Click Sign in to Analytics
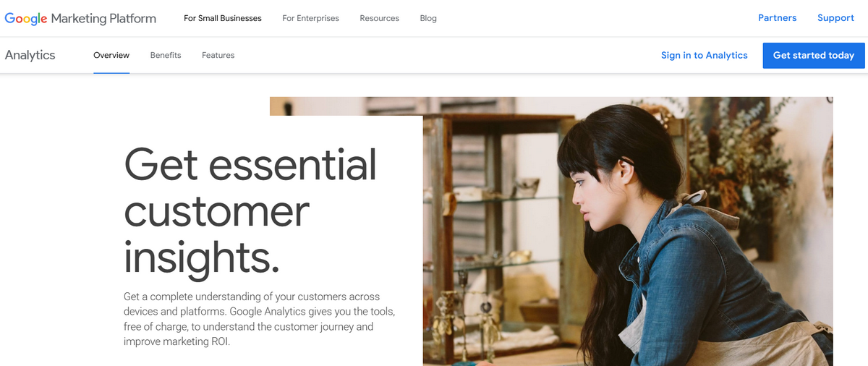868x366 pixels. click(x=704, y=55)
